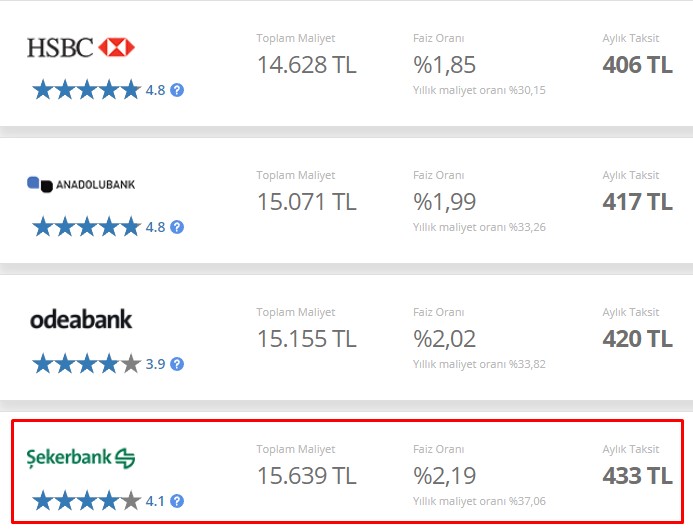Image resolution: width=693 pixels, height=532 pixels.
Task: Click HSBC's five-star rating
Action: click(87, 90)
